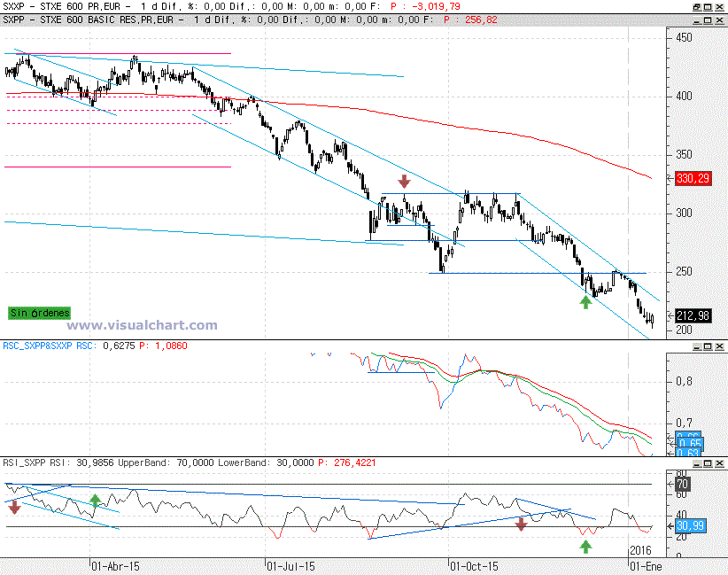Click the 'UpperBand: 70,0000' text
The image size is (728, 575).
coord(167,462)
